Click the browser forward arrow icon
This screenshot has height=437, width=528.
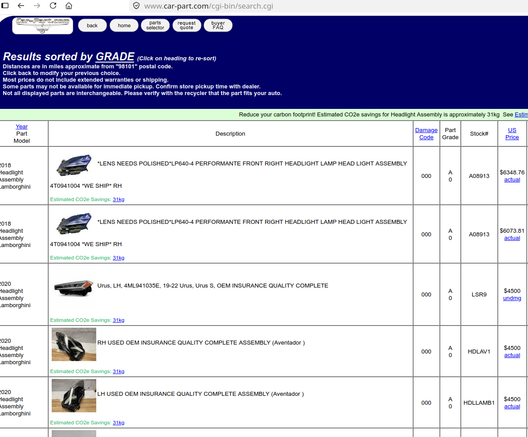coord(37,6)
